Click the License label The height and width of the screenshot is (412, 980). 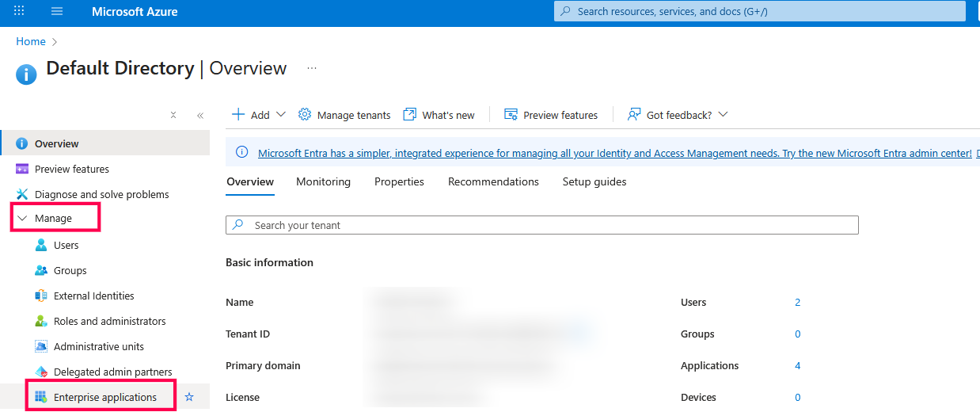[242, 397]
